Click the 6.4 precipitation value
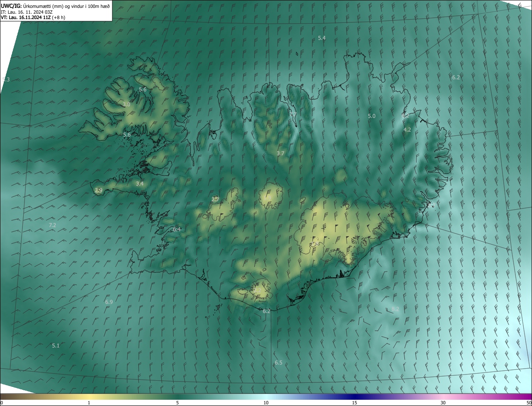Viewport: 532px width, 406px height. (x=177, y=229)
